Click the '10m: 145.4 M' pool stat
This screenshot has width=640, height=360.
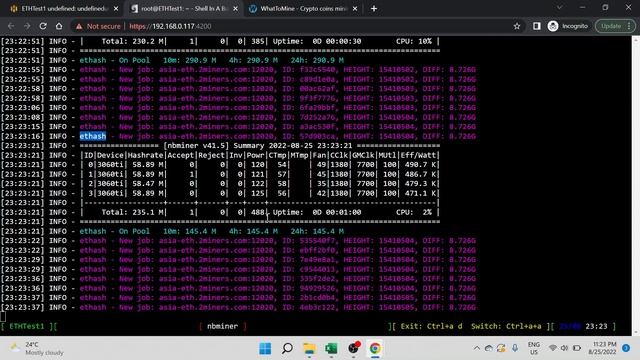coord(189,231)
